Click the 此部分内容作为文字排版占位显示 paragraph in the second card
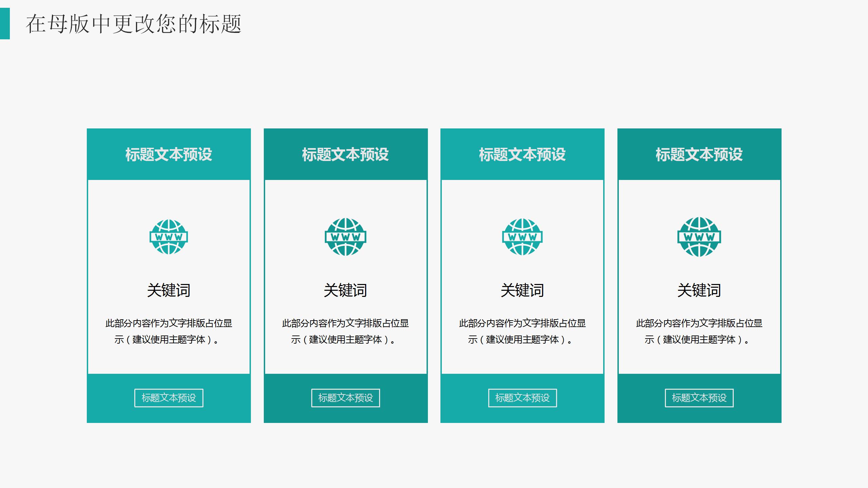Viewport: 868px width, 488px height. (x=346, y=331)
